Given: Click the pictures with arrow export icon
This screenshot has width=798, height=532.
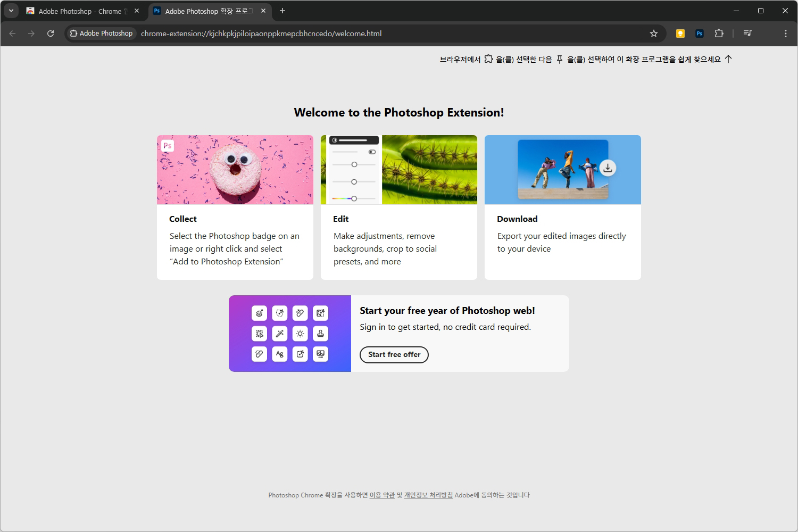Looking at the screenshot, I should coord(320,354).
